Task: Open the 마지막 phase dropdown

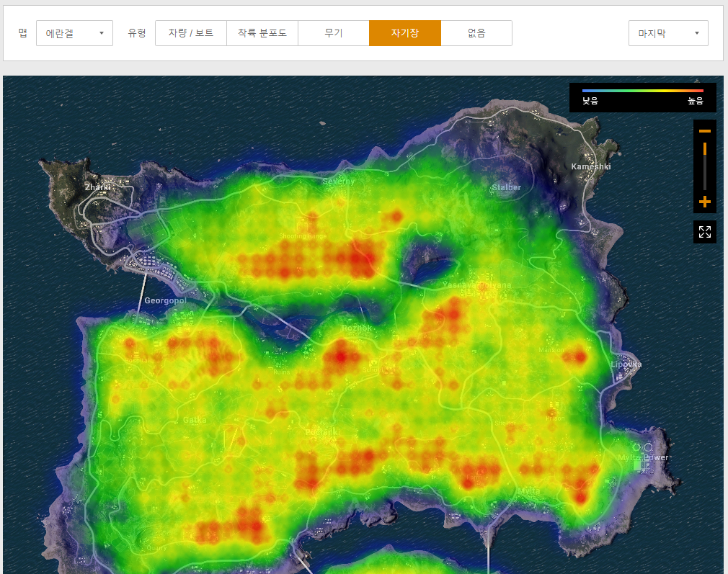Action: coord(668,33)
